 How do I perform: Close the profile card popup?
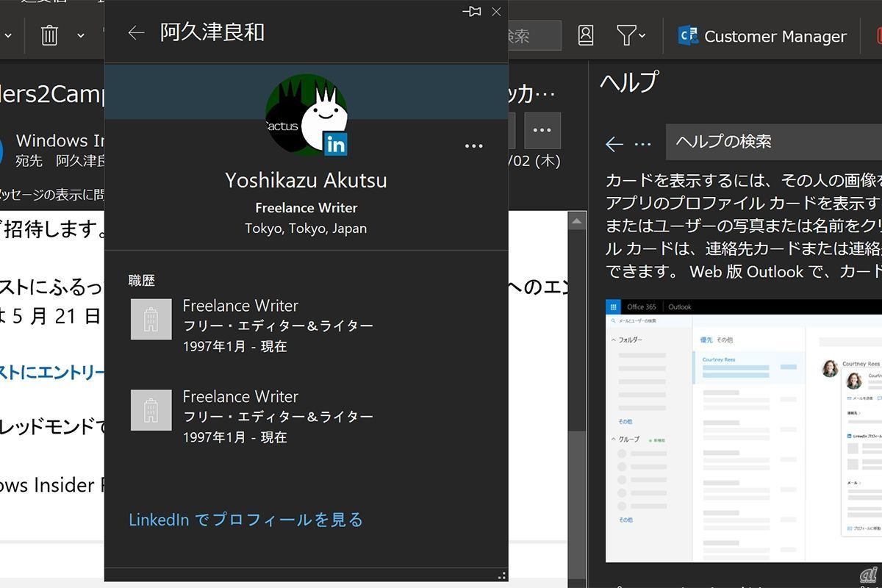496,11
